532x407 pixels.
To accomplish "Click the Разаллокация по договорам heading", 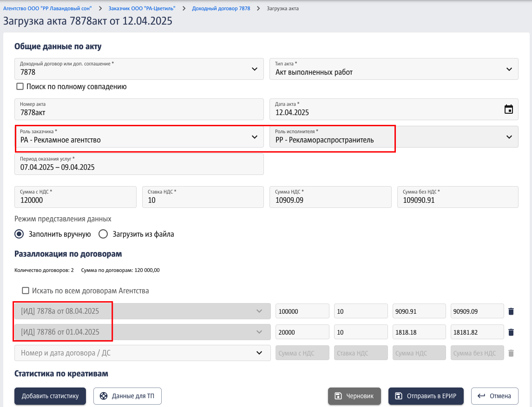I will 68,254.
